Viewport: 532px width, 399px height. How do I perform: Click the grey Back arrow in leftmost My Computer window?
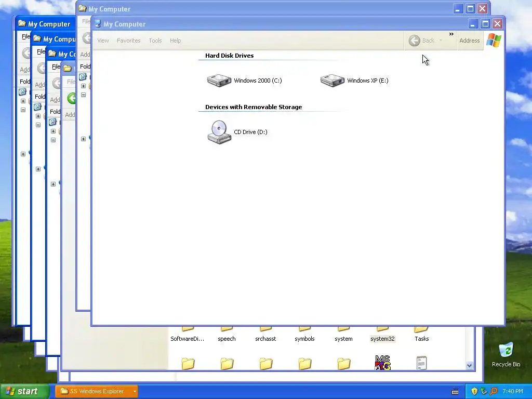[26, 53]
